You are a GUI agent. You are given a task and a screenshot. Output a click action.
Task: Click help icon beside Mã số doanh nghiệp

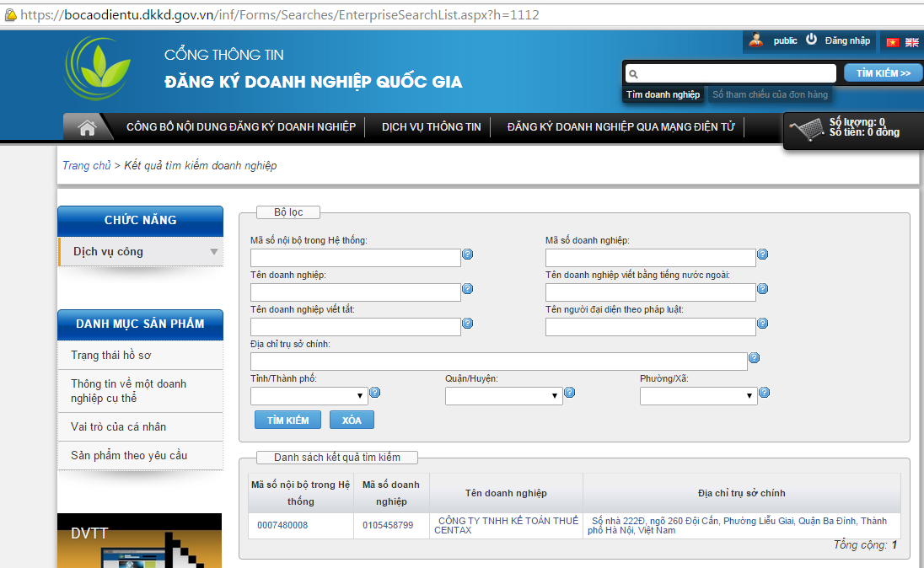[762, 255]
